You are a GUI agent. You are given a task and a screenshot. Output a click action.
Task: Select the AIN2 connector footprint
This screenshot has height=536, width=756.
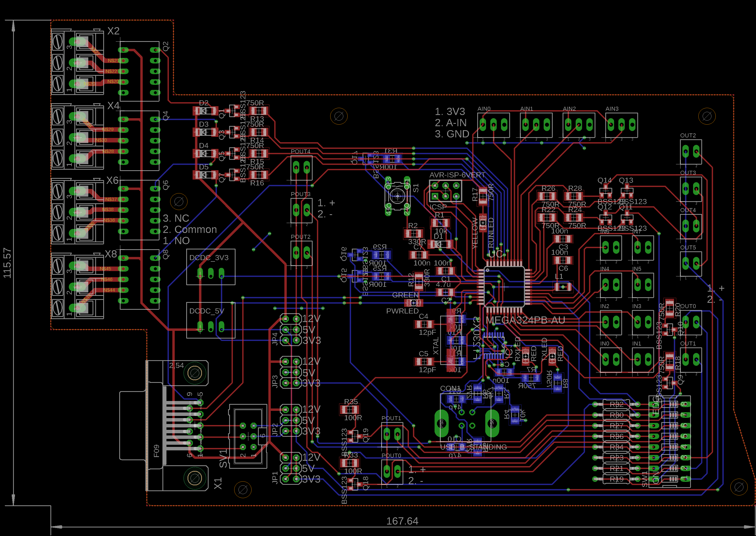[x=579, y=125]
